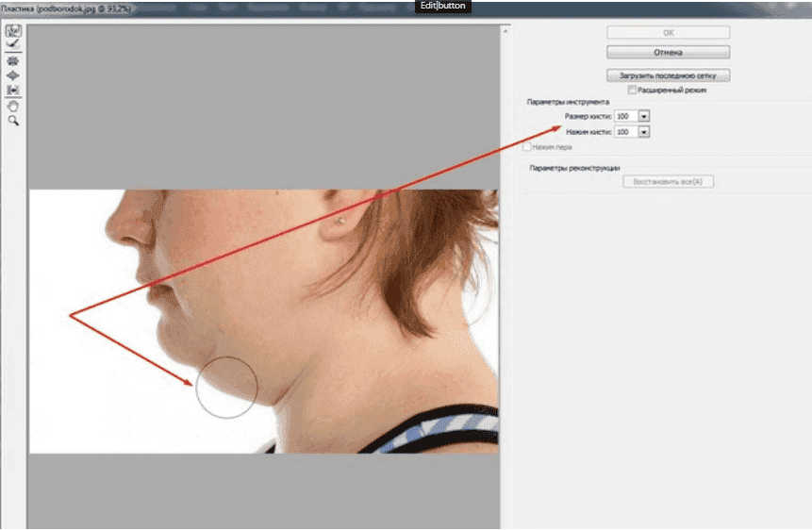Click the Пластика dialog title bar
The height and width of the screenshot is (530, 812).
tap(189, 7)
